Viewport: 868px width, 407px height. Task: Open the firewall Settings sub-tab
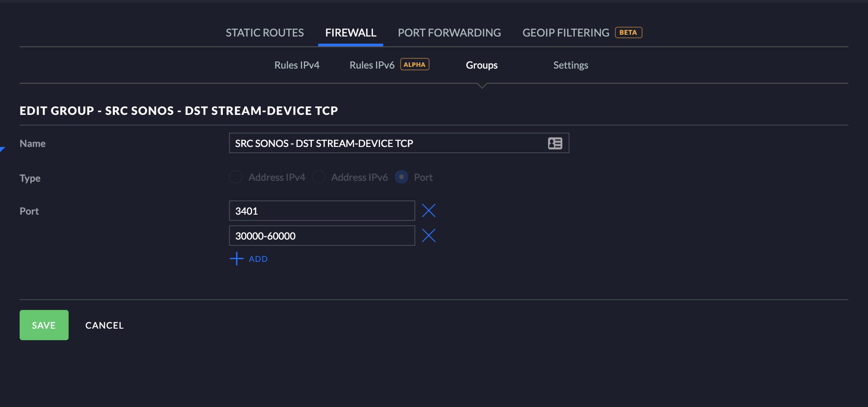point(571,65)
